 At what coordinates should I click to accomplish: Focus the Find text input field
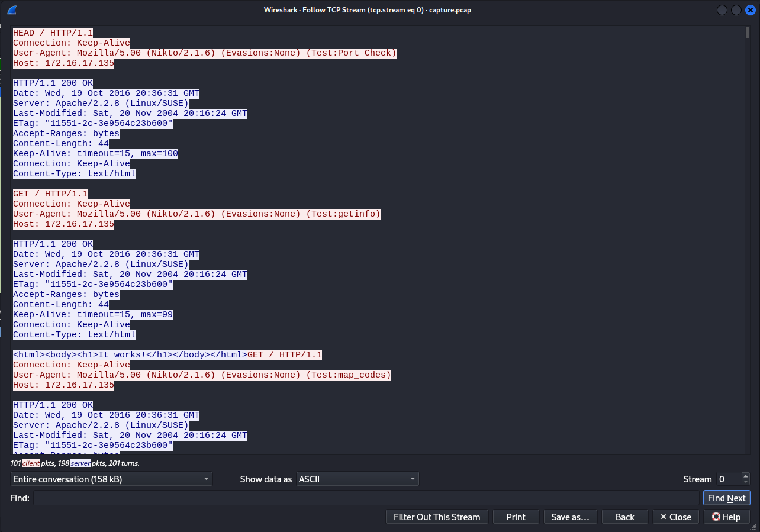pyautogui.click(x=366, y=498)
